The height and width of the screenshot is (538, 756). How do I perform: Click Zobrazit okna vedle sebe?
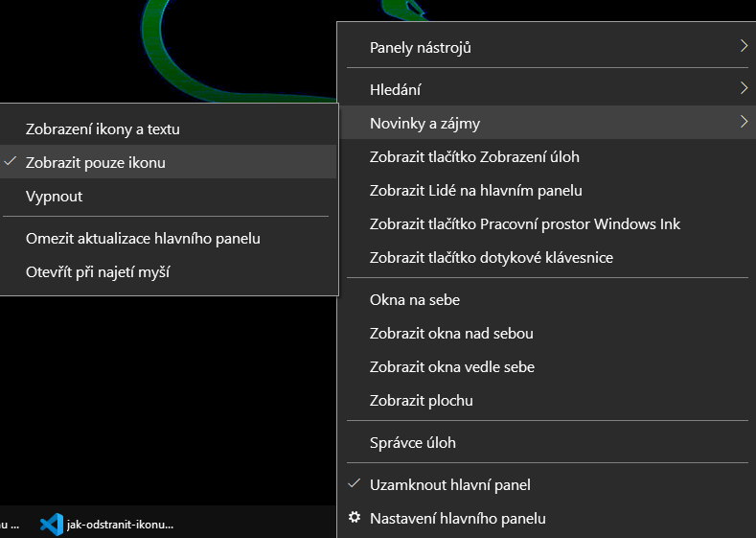click(452, 366)
